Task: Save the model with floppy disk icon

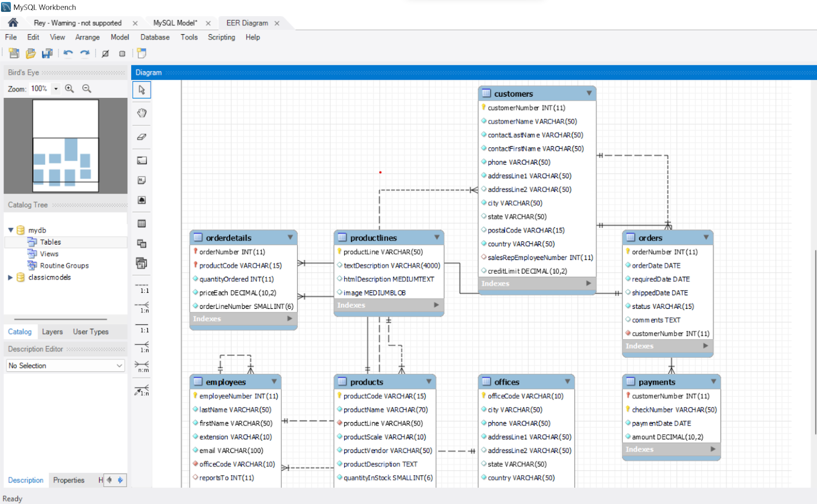Action: [47, 53]
